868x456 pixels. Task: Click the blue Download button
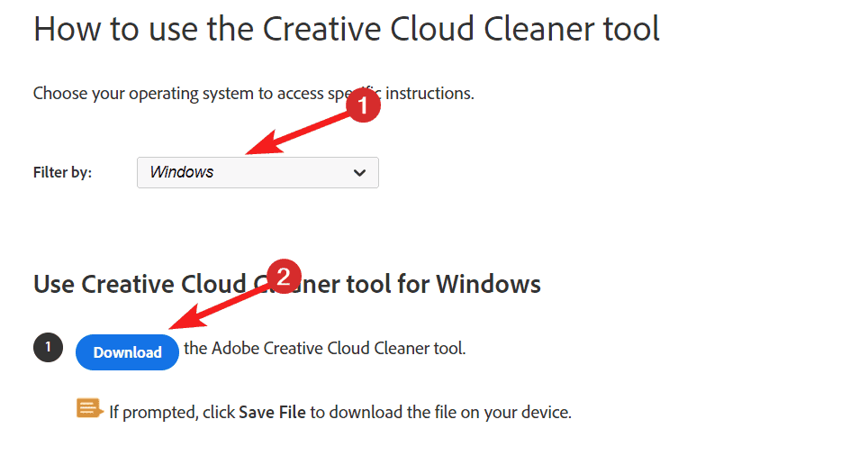pos(127,351)
